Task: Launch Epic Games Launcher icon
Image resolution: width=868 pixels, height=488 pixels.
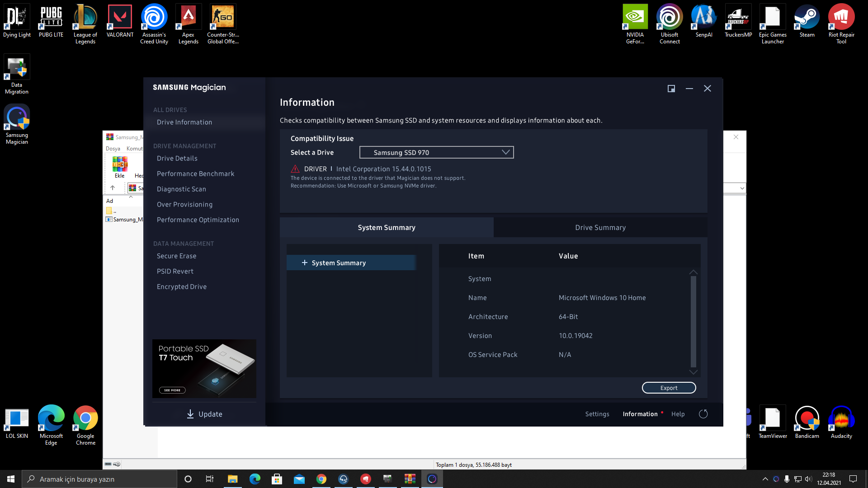Action: [x=773, y=24]
